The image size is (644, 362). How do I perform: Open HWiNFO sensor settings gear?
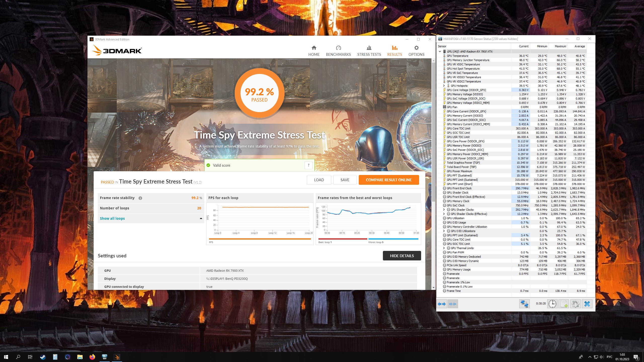(575, 304)
